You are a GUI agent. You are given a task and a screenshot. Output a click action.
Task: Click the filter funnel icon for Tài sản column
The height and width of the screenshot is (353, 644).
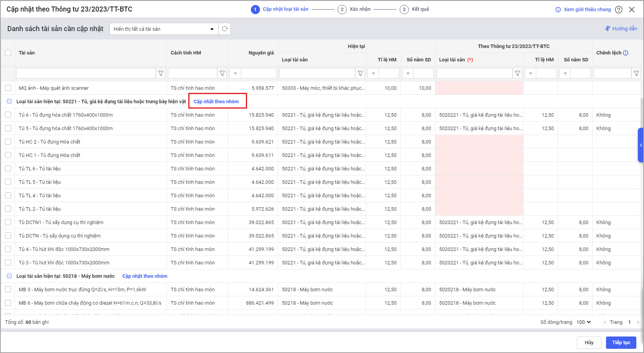161,73
